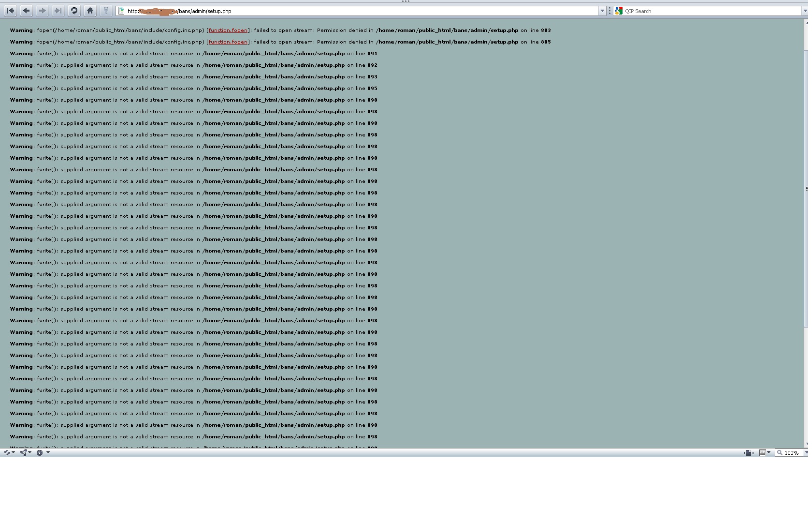Open the sync status icon in status bar

7,453
